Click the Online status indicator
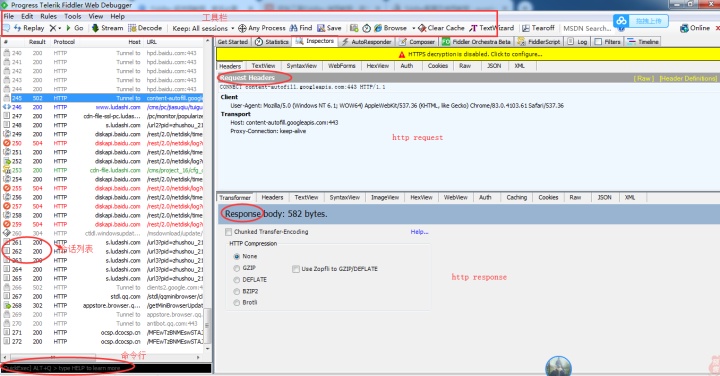Image resolution: width=720 pixels, height=376 pixels. point(695,28)
